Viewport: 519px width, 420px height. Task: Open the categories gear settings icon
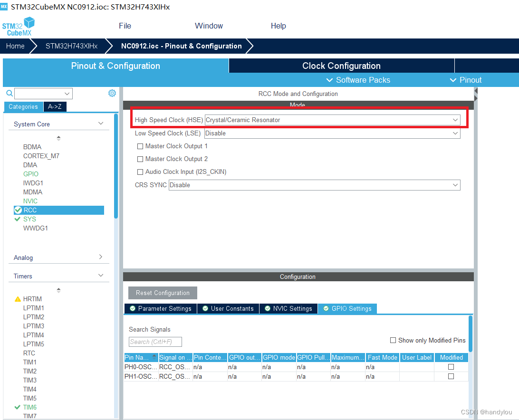(x=112, y=93)
